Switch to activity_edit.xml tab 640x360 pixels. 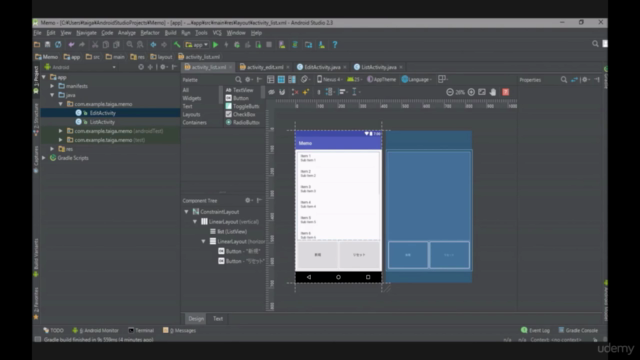click(x=265, y=67)
